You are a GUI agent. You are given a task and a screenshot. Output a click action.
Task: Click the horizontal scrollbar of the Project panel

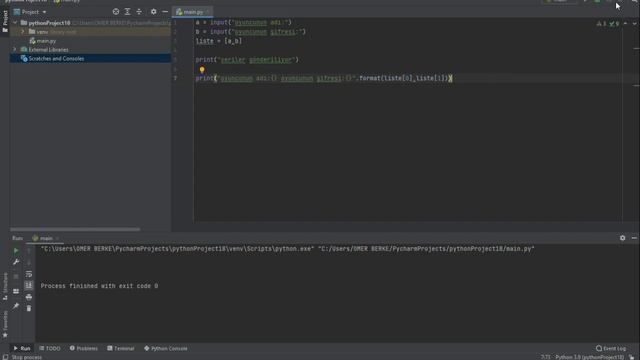75,229
